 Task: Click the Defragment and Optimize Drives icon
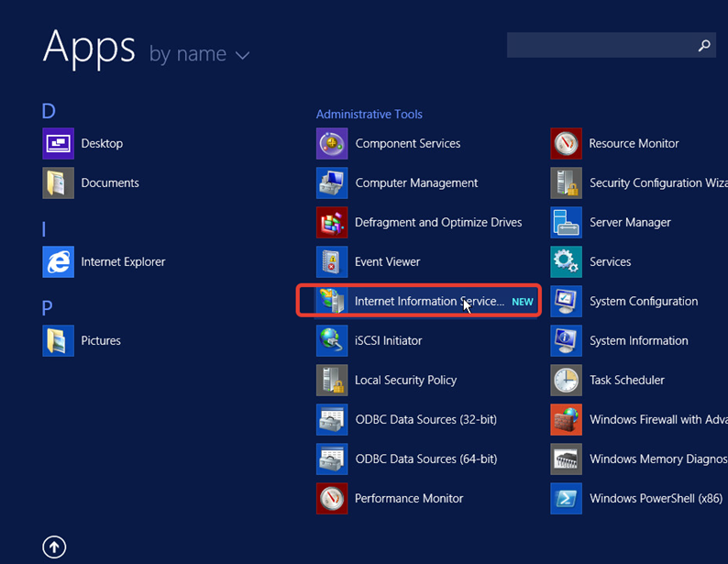(332, 222)
